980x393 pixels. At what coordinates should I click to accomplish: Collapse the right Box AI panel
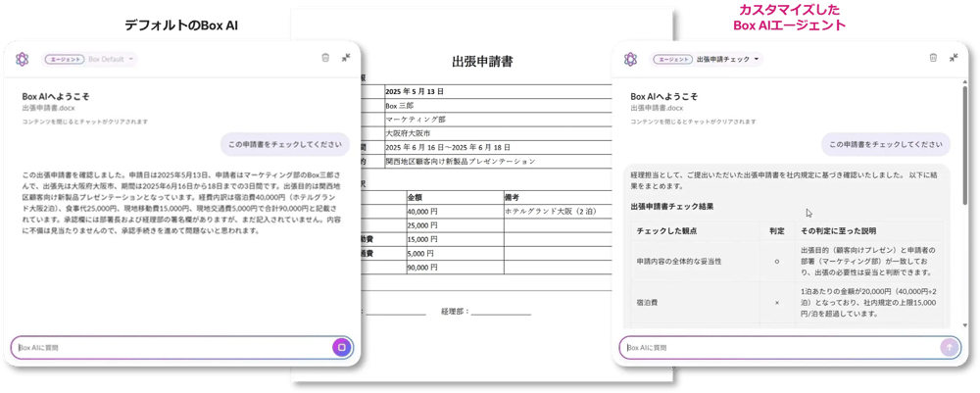click(x=954, y=58)
